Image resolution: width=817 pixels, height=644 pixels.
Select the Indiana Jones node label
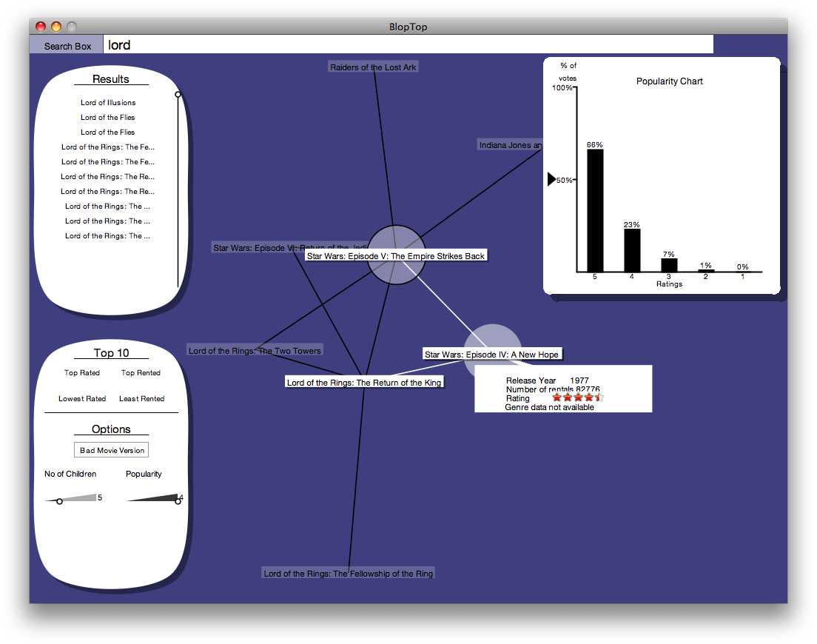510,145
